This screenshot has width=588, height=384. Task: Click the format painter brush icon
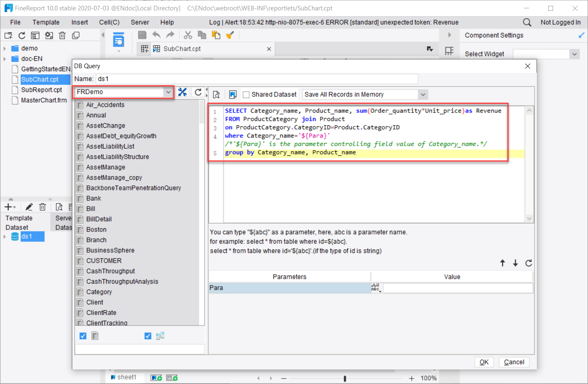click(x=230, y=35)
